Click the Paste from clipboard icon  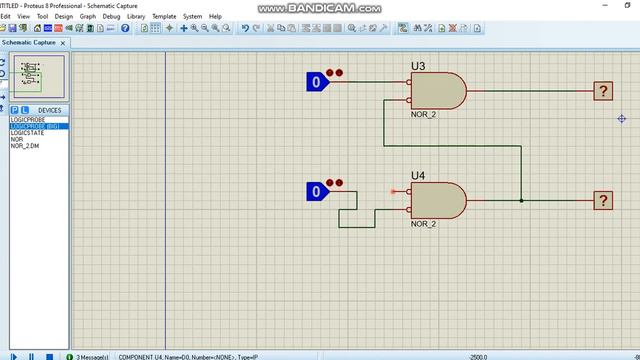point(291,28)
